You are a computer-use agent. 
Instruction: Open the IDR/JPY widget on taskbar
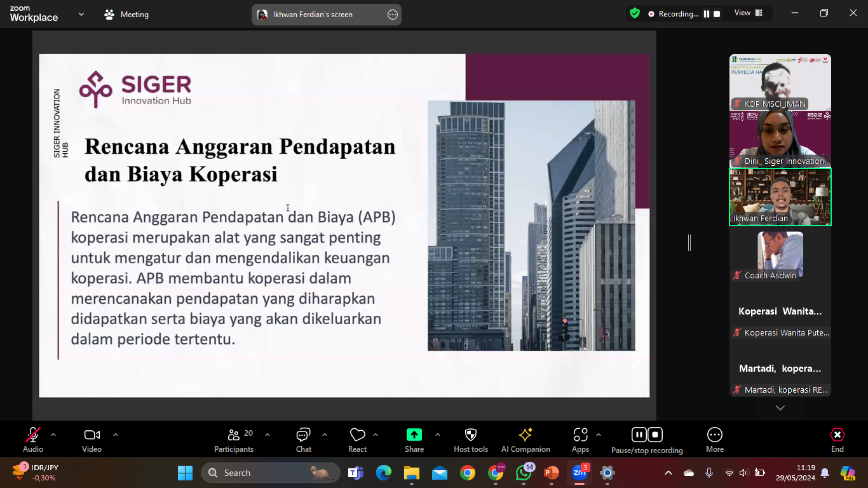pyautogui.click(x=36, y=473)
